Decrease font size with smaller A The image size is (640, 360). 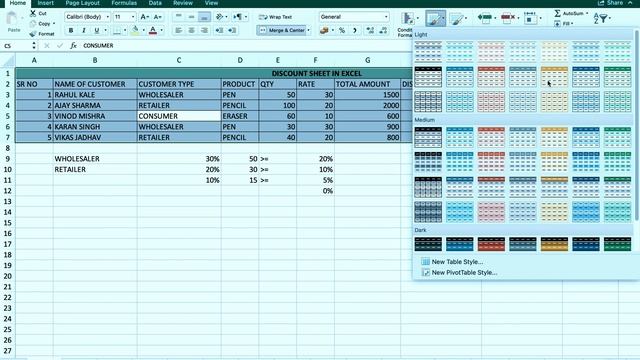pos(158,17)
